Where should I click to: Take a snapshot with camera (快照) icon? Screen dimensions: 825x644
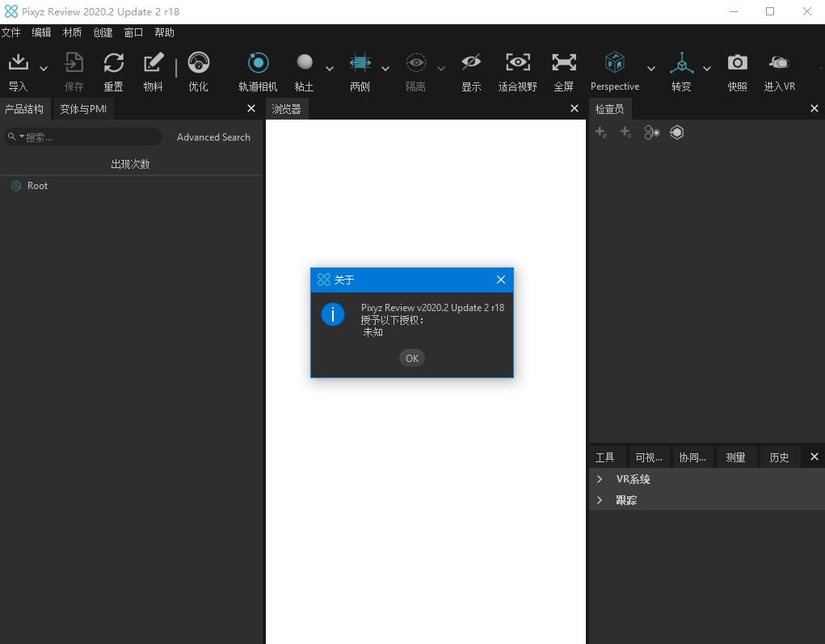pos(737,64)
